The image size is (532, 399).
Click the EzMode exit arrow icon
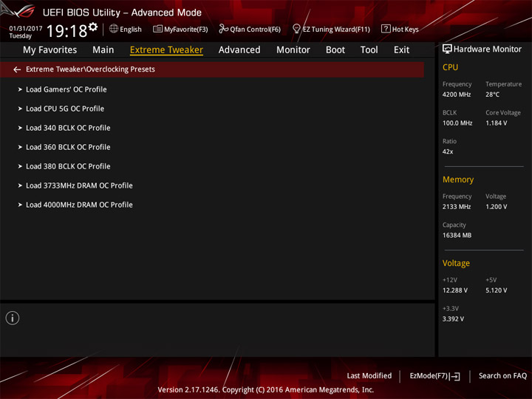pos(456,376)
